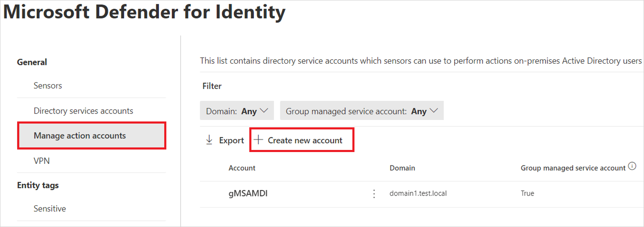Sort by Domain column header
The width and height of the screenshot is (644, 227).
(x=402, y=168)
